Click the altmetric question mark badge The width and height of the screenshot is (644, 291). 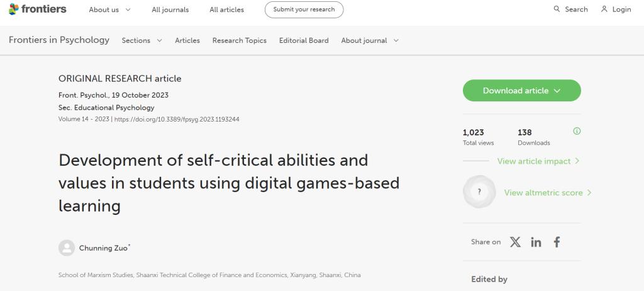coord(479,192)
